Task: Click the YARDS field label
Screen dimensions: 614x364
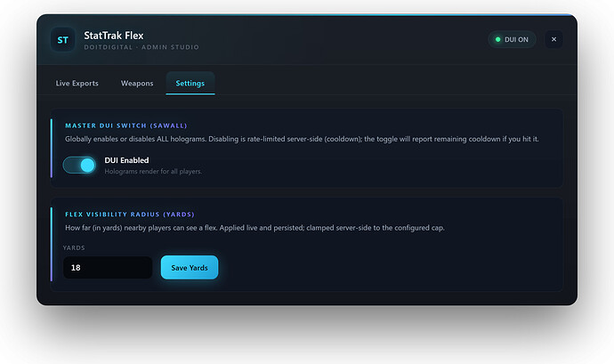Action: (74, 247)
